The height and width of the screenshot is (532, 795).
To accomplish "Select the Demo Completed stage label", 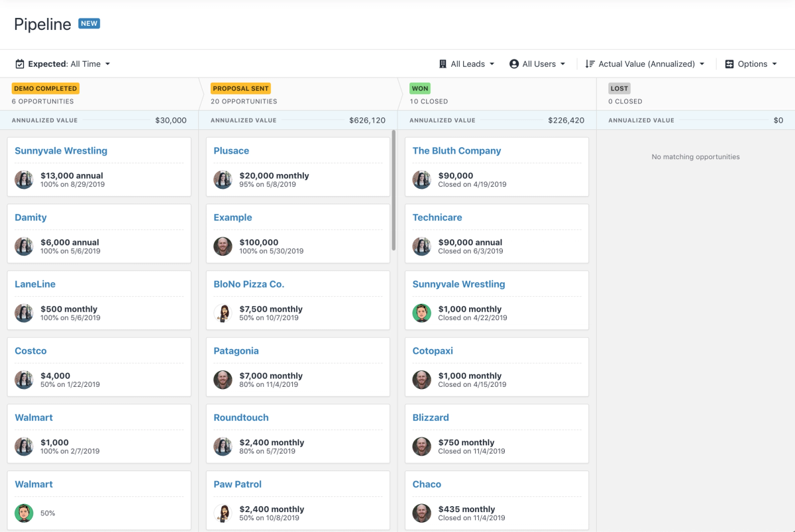I will click(x=45, y=88).
